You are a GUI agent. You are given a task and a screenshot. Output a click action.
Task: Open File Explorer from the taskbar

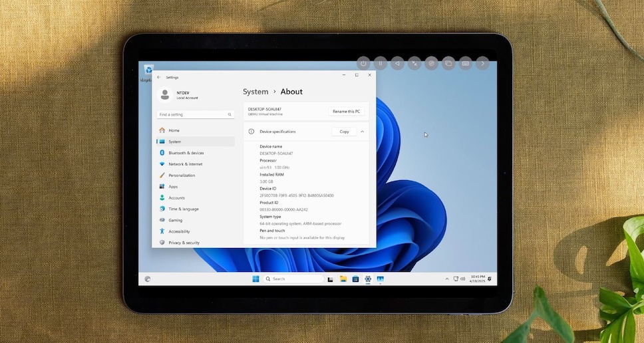point(343,279)
